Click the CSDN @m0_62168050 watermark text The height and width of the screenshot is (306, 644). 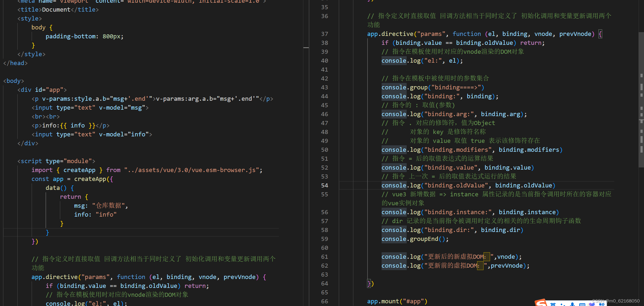tap(616, 301)
